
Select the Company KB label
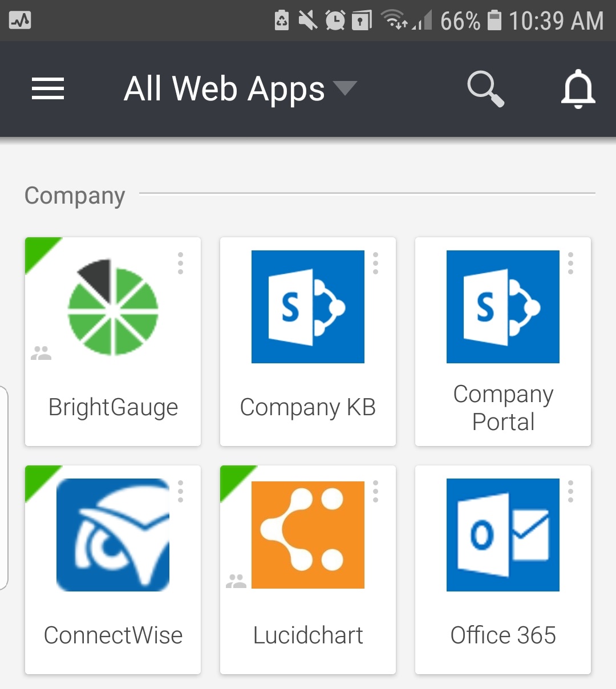[308, 408]
